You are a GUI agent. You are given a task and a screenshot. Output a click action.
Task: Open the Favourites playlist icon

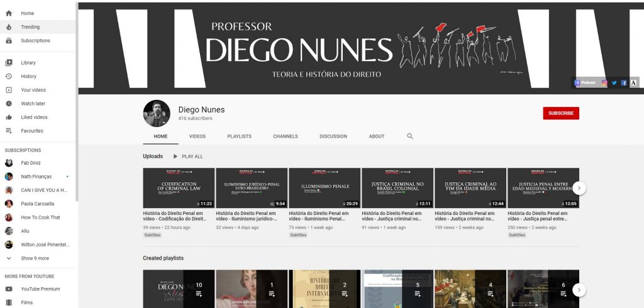pos(9,131)
